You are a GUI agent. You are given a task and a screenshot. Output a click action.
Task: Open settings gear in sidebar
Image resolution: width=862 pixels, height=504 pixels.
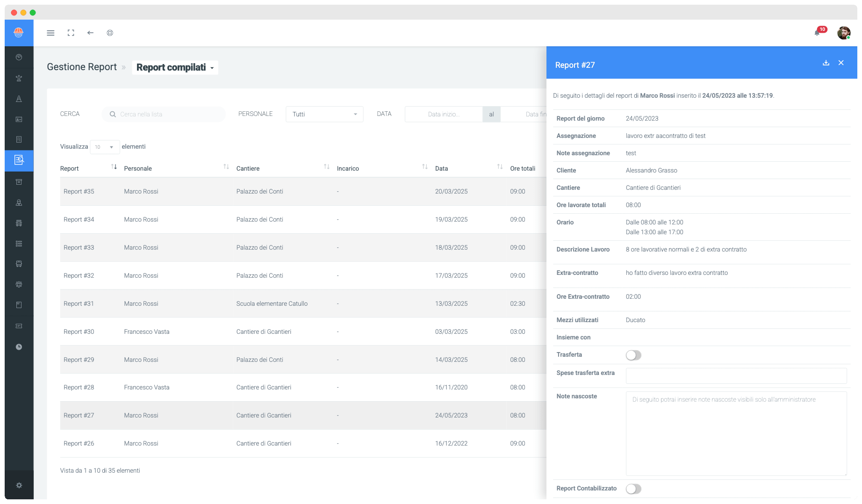tap(19, 485)
